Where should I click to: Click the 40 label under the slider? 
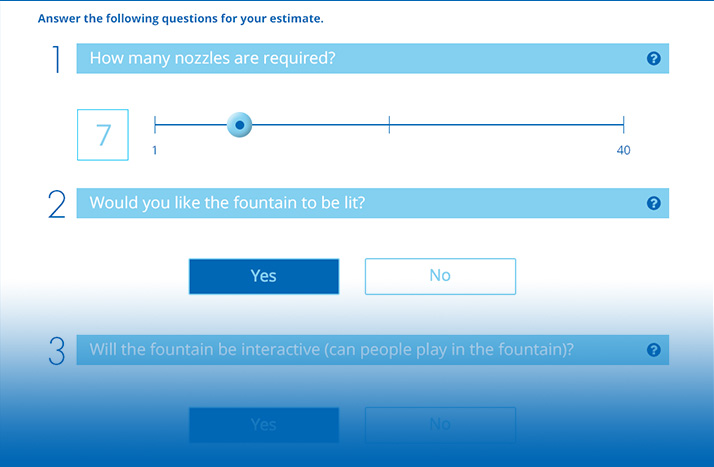(x=623, y=150)
